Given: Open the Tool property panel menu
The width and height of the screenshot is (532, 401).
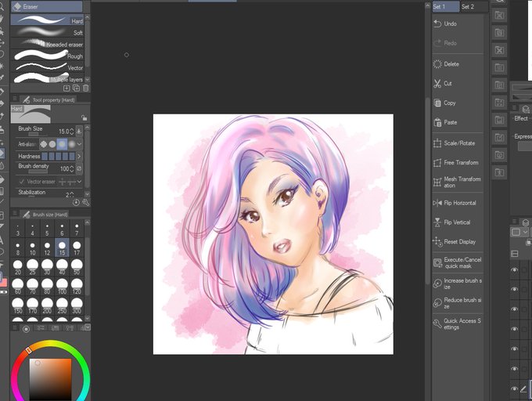Looking at the screenshot, I should click(x=15, y=99).
